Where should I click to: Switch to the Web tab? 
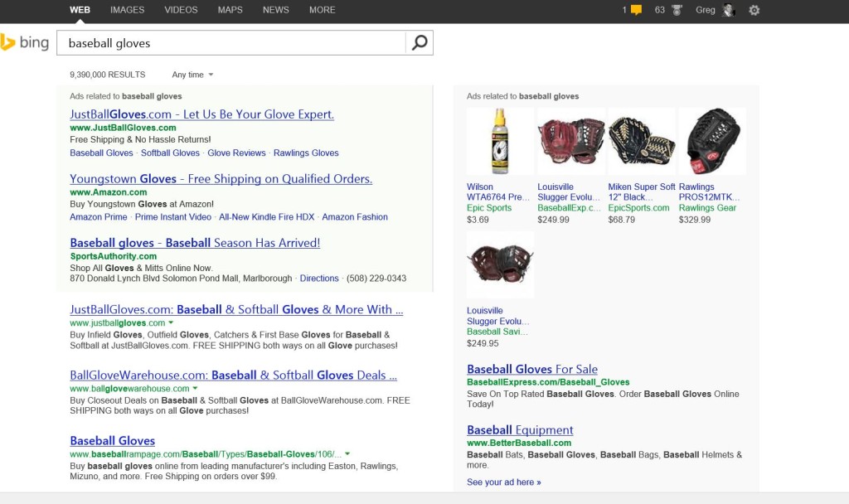point(80,10)
